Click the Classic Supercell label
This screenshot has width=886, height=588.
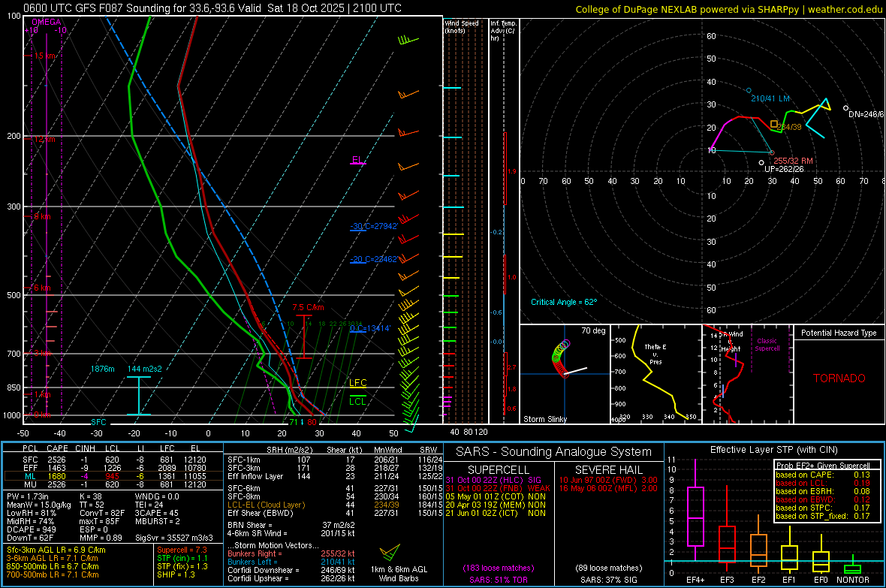tap(767, 345)
